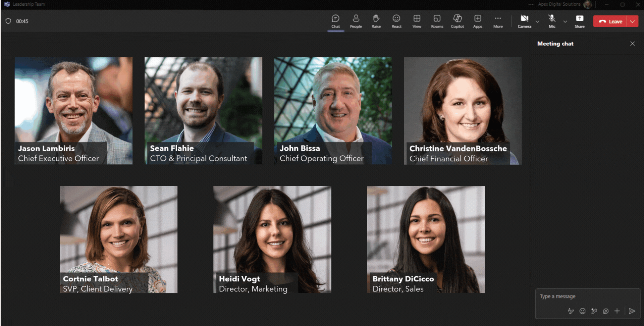Toggle the Chat panel off
This screenshot has height=326, width=644.
335,21
